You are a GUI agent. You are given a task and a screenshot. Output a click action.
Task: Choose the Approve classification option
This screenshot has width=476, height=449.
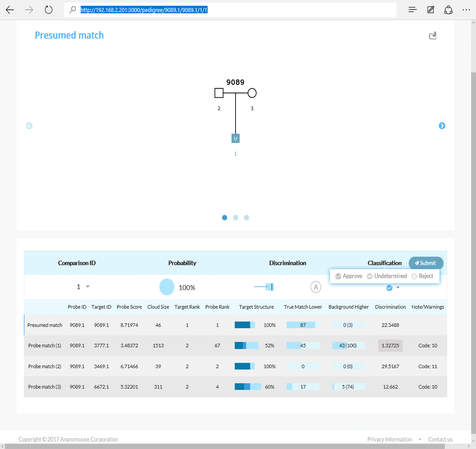pos(349,276)
